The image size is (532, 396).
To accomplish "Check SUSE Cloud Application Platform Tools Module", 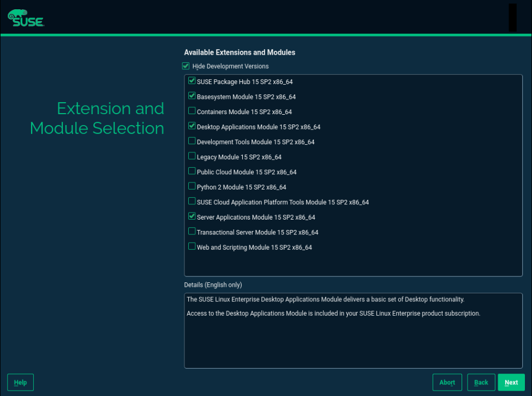I will point(192,201).
